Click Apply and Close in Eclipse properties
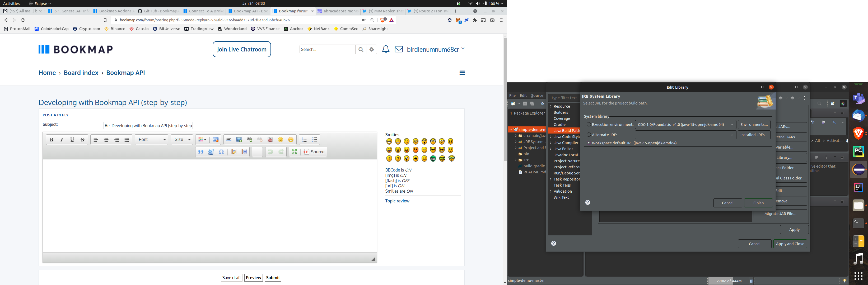Viewport: 868px width, 285px height. click(790, 244)
